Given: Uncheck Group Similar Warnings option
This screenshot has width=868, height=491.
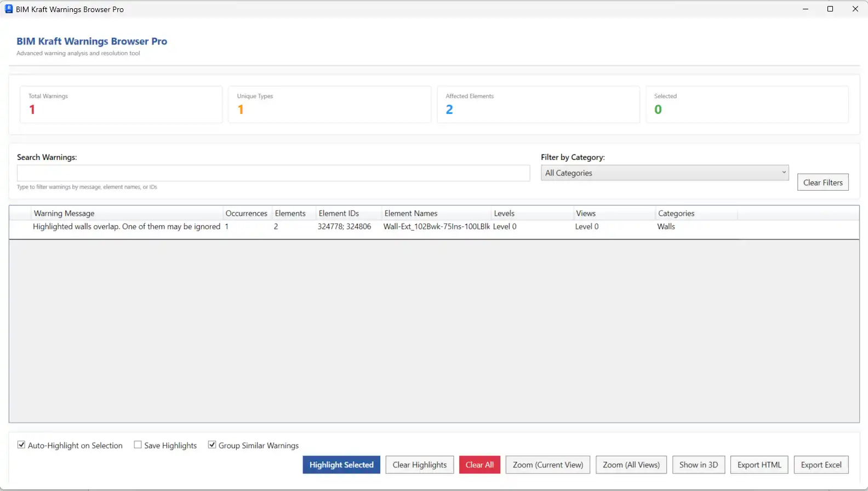Looking at the screenshot, I should pyautogui.click(x=212, y=445).
